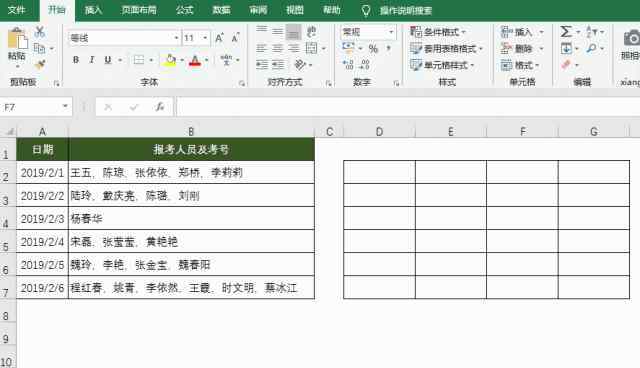Switch to 数据 data tab
Screen dimensions: 640x368
(222, 10)
